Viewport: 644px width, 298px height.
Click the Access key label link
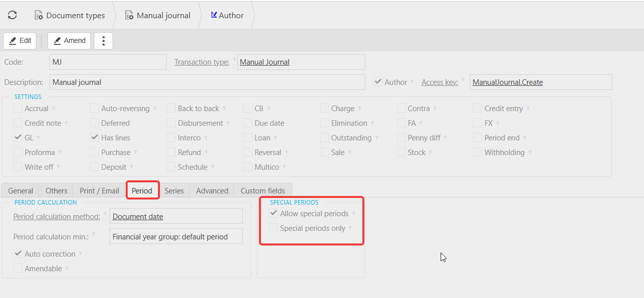(440, 82)
